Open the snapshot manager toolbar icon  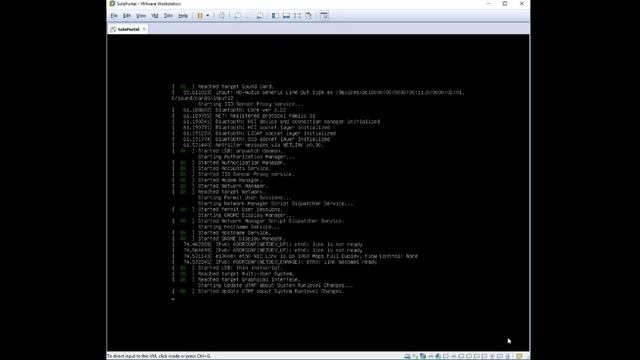[260, 16]
